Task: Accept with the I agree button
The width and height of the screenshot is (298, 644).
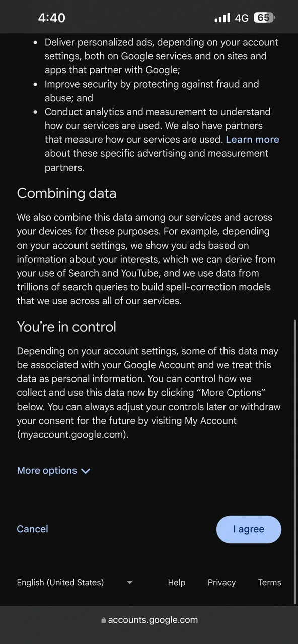Action: coord(249,529)
